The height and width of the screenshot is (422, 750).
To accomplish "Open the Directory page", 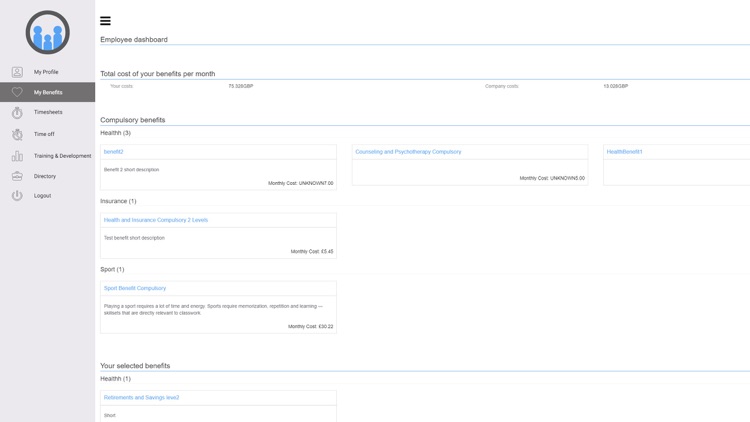I will (45, 176).
